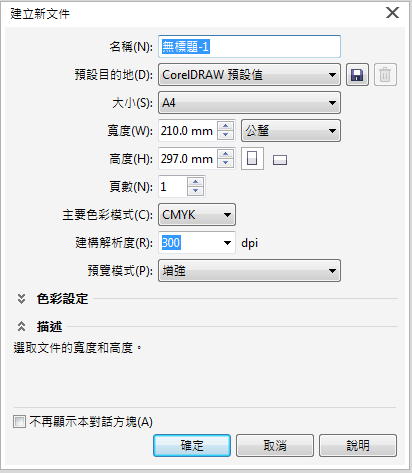The image size is (412, 473).
Task: Open the 大小 A4 size dropdown
Action: pyautogui.click(x=249, y=103)
